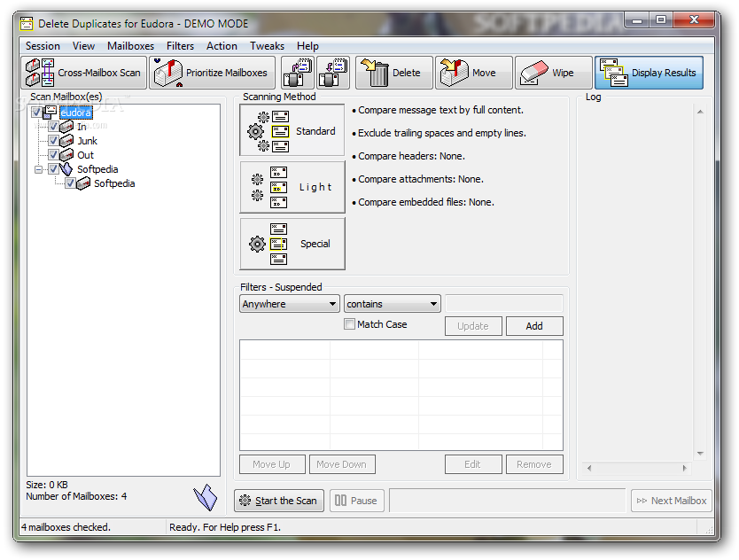Click the Next Mailbox button
This screenshot has height=560, width=739.
pyautogui.click(x=671, y=501)
